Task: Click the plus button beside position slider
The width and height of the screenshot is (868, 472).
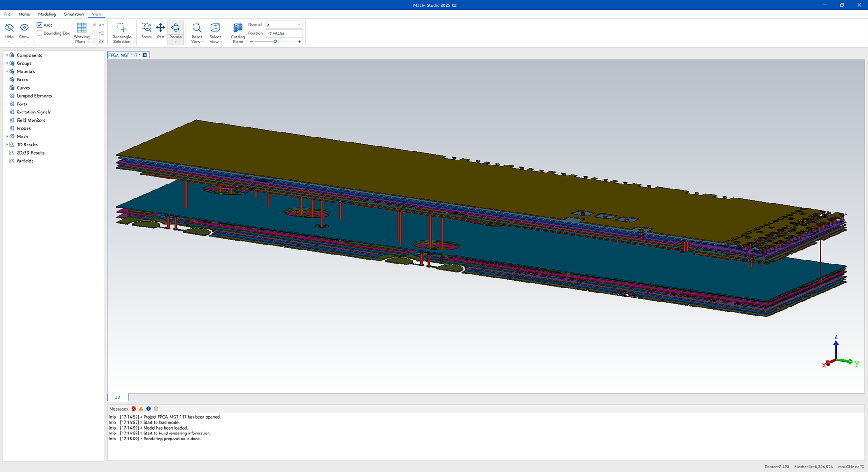Action: point(300,42)
